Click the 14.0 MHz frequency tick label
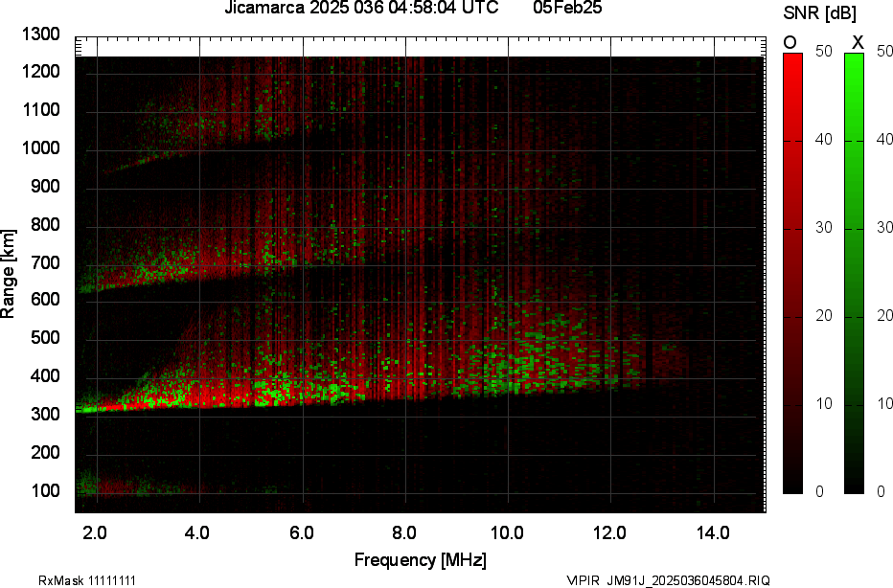The width and height of the screenshot is (893, 588). tap(713, 532)
